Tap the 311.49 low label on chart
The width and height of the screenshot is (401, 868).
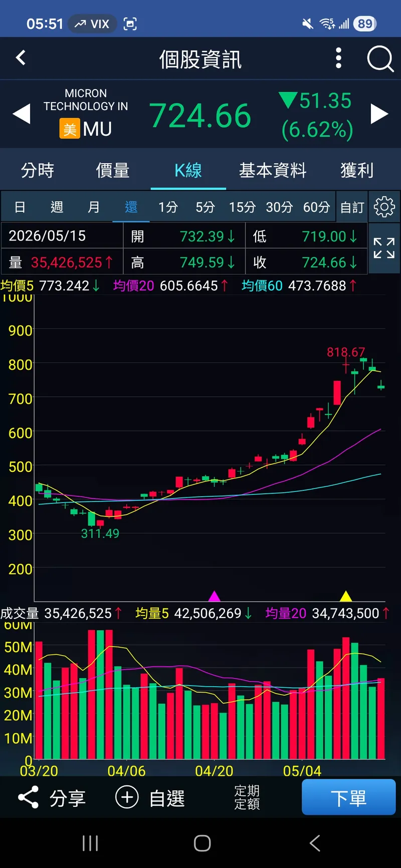(x=100, y=533)
